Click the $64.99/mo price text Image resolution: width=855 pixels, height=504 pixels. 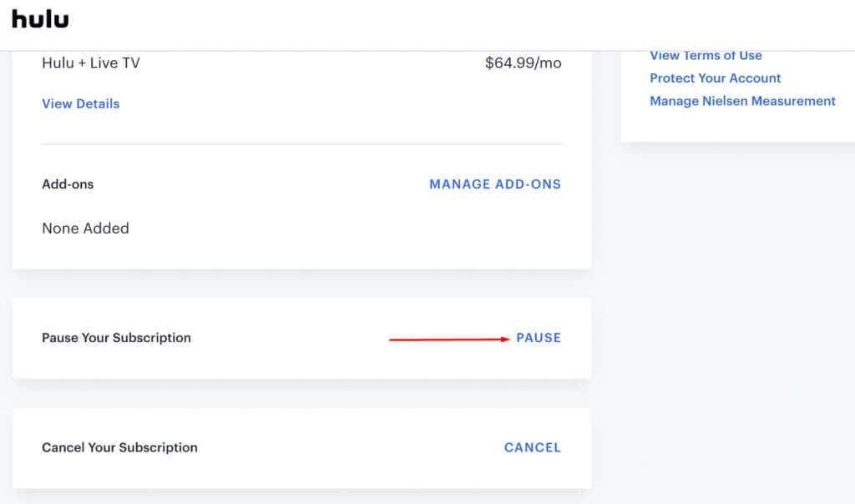(x=523, y=63)
